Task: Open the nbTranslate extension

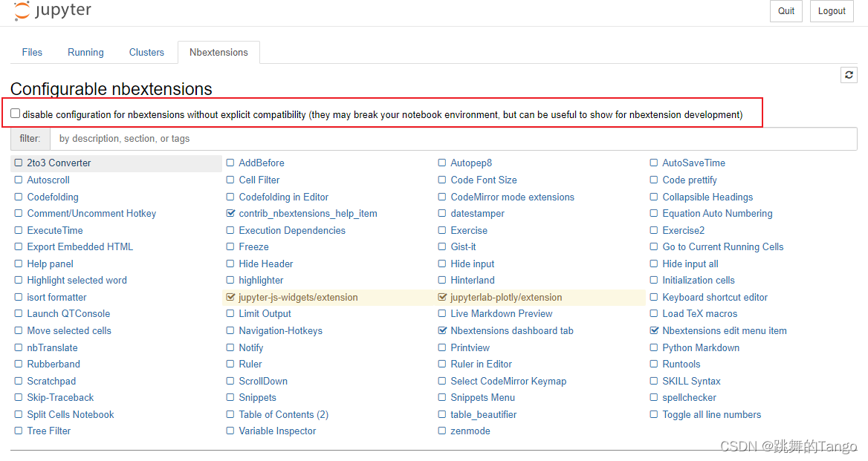Action: (52, 347)
